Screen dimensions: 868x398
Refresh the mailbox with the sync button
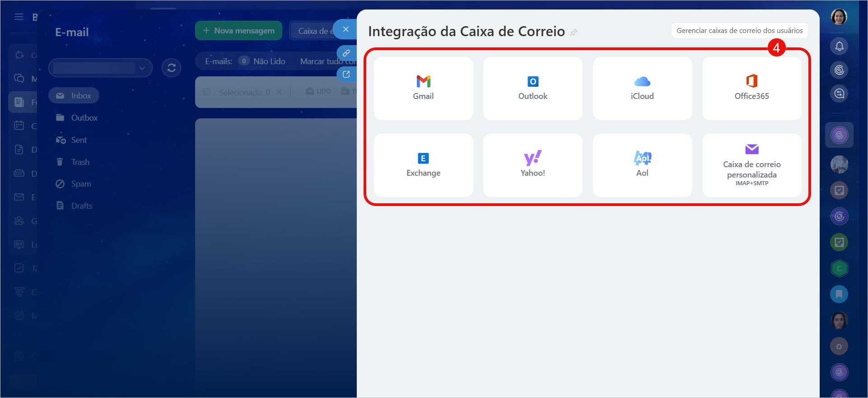pyautogui.click(x=171, y=68)
